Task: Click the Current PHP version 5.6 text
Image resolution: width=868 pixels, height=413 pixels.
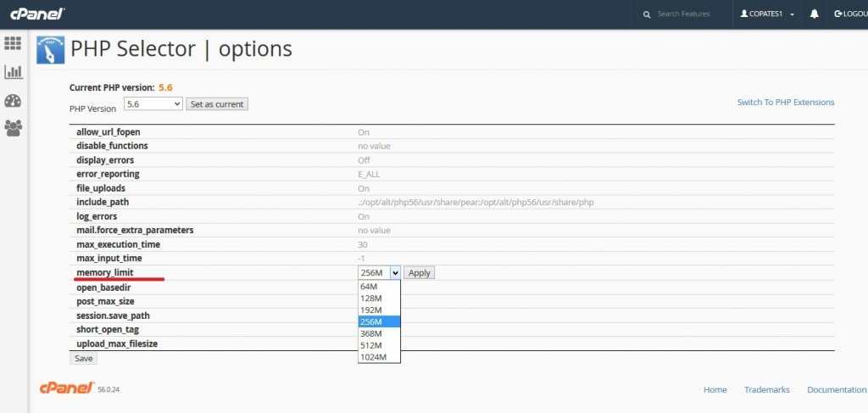Action: click(121, 87)
